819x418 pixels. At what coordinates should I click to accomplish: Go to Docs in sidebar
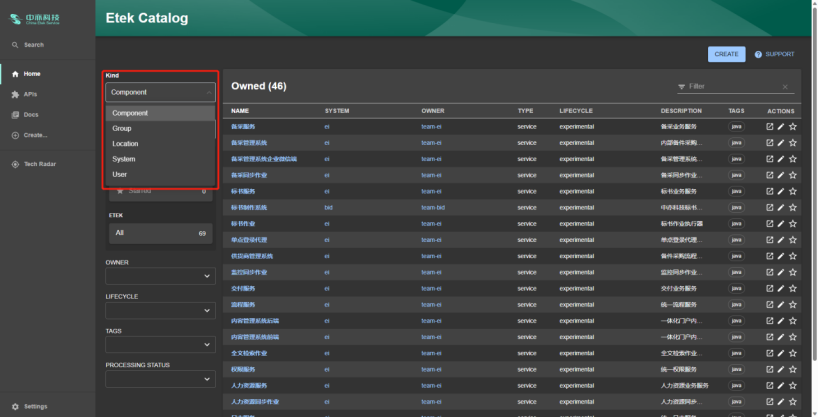pyautogui.click(x=30, y=114)
